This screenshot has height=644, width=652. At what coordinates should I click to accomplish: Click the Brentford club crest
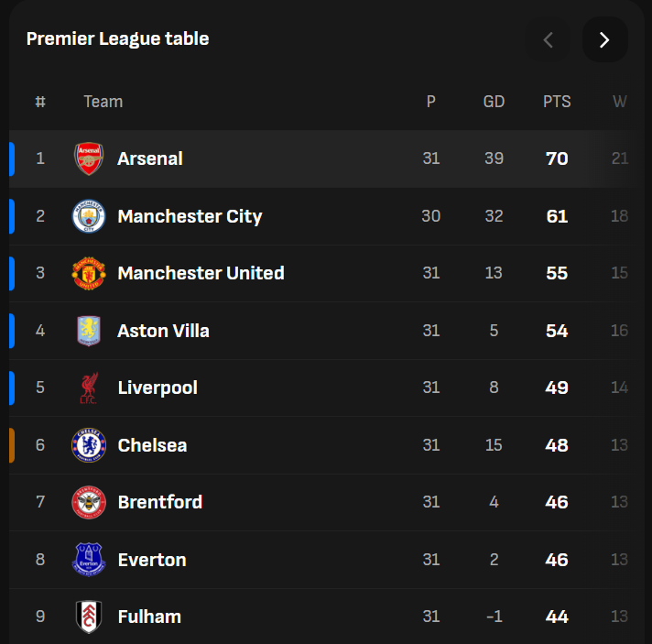click(x=89, y=502)
